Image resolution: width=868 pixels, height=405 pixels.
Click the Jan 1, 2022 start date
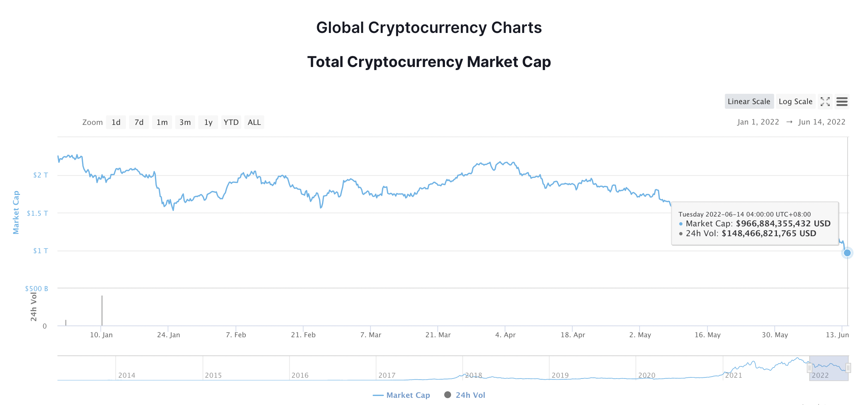tap(758, 122)
